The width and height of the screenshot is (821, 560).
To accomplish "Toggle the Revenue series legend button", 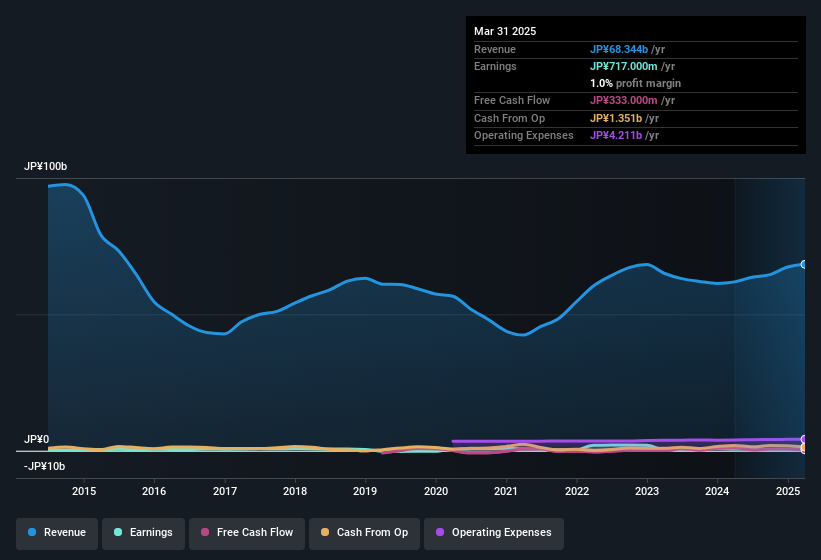I will pos(57,533).
